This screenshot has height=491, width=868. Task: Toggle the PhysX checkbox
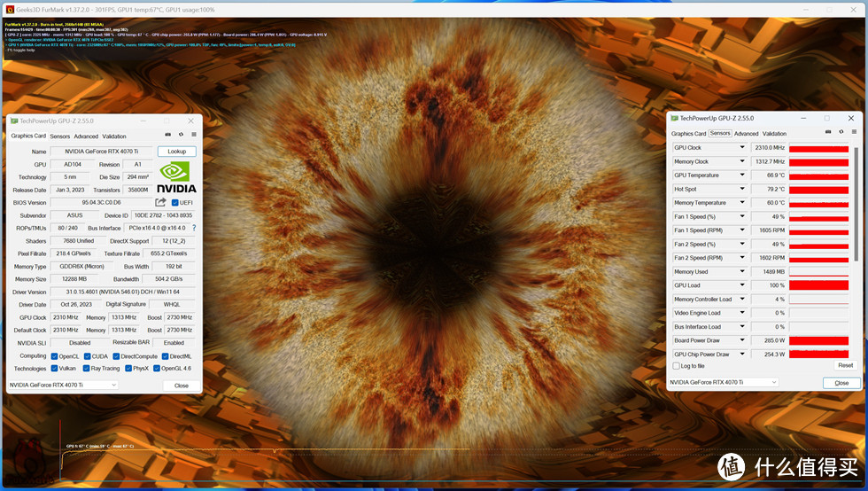coord(128,368)
